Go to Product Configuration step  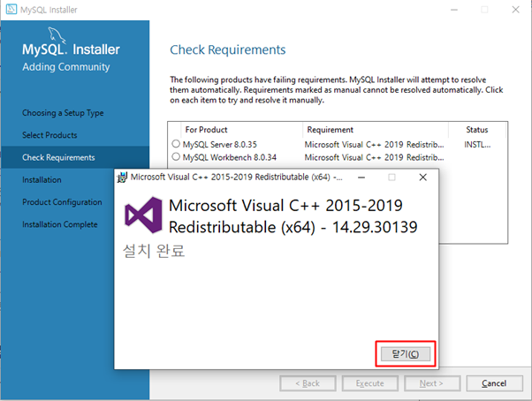pyautogui.click(x=62, y=202)
